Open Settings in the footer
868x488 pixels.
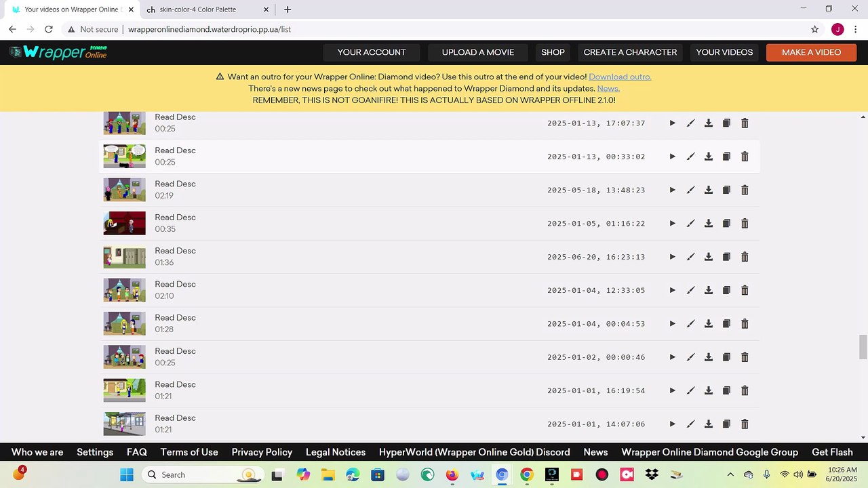(x=95, y=452)
